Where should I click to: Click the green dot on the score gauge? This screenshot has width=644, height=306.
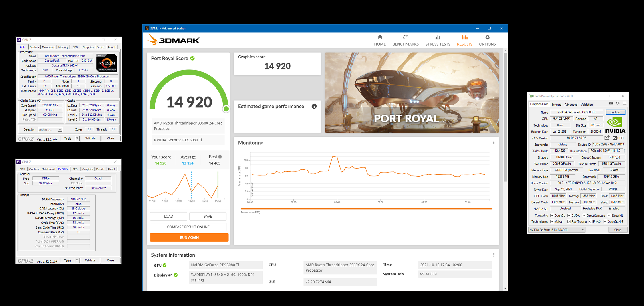[x=226, y=109]
